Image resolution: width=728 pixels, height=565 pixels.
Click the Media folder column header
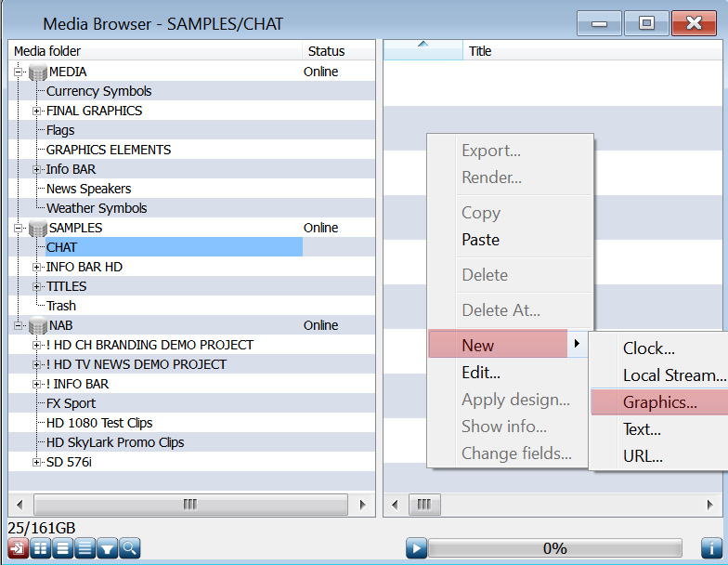[x=155, y=50]
